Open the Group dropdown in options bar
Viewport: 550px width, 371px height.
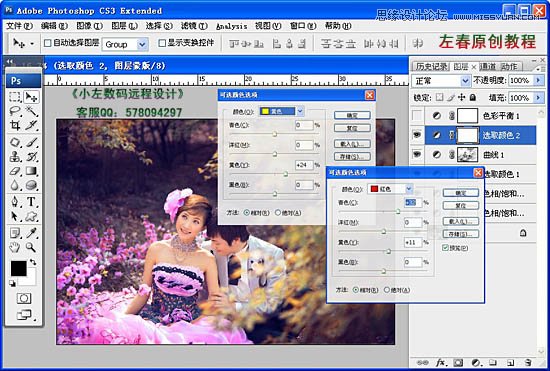142,45
